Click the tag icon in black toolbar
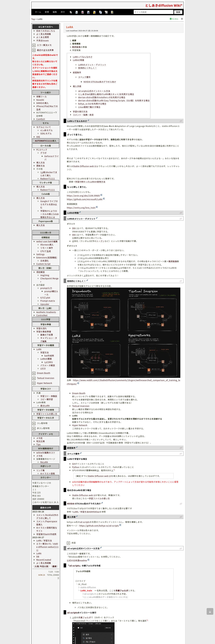This screenshot has height=644, width=215. tap(71, 12)
